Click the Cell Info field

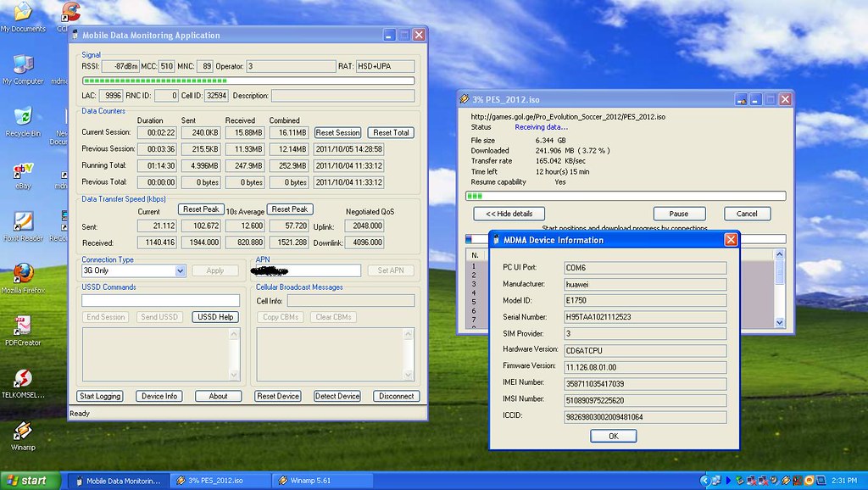pyautogui.click(x=351, y=301)
